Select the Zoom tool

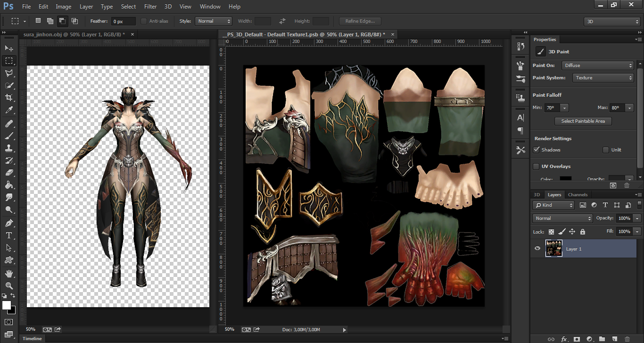tap(9, 285)
